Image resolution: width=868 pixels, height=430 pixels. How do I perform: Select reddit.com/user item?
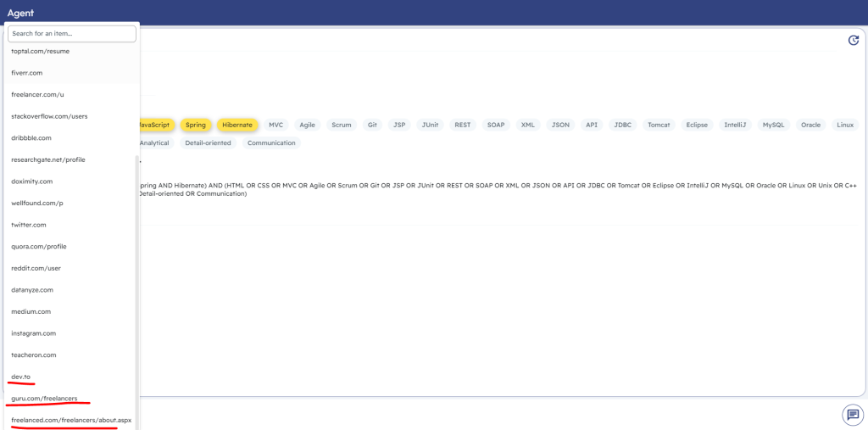click(72, 268)
